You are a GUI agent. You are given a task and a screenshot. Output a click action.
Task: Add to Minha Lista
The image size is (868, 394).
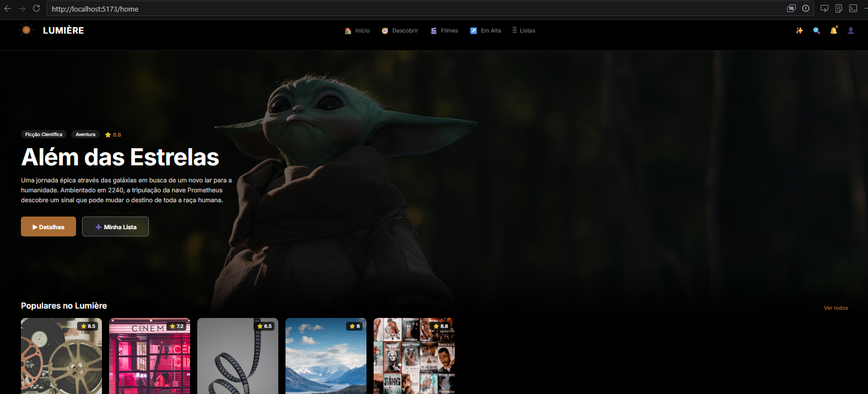point(115,226)
